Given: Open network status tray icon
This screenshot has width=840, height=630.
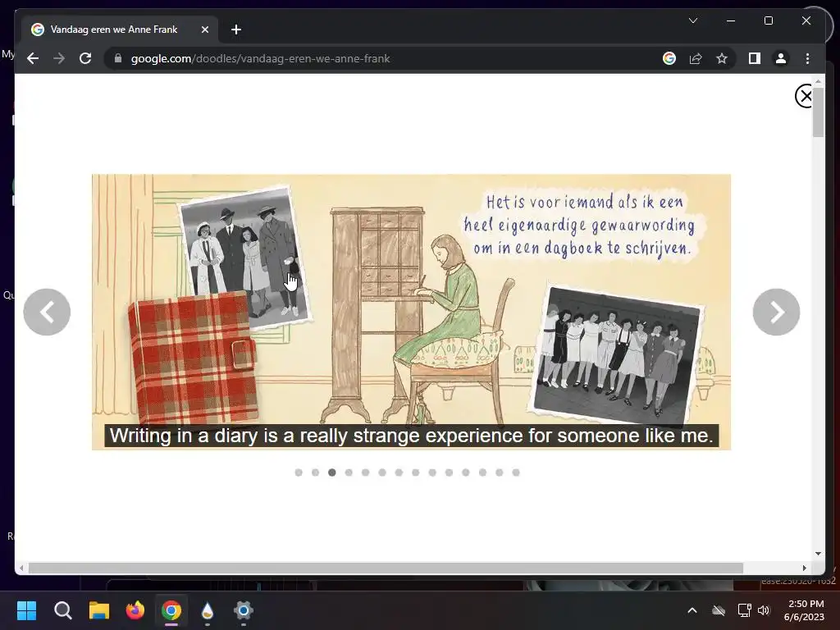Looking at the screenshot, I should [744, 610].
